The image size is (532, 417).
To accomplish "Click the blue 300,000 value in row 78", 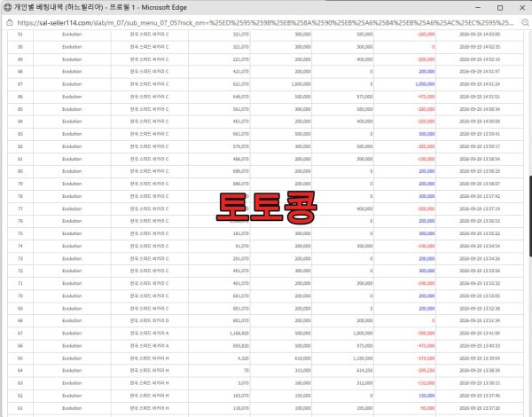I will [426, 196].
